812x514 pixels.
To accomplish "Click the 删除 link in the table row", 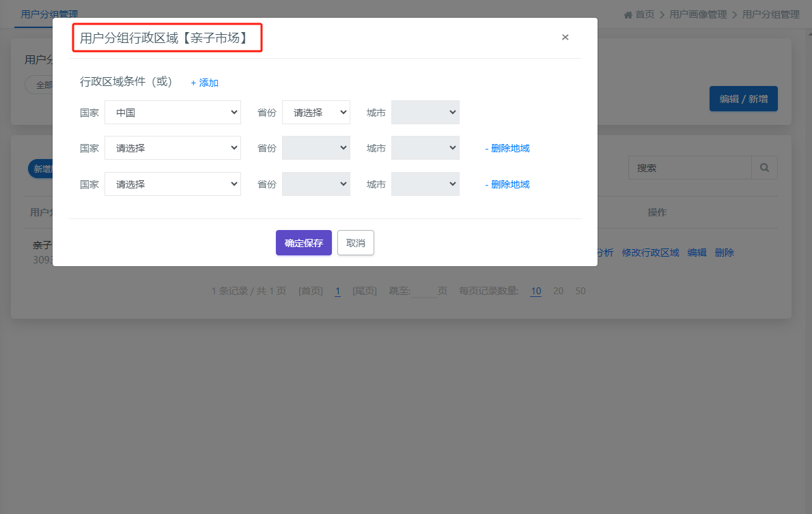I will point(725,253).
